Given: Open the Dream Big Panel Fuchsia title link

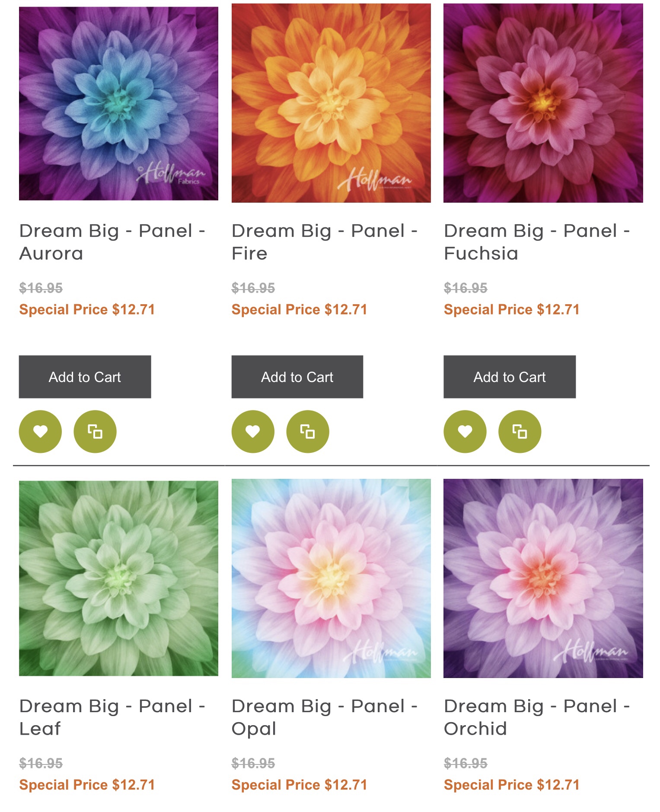Looking at the screenshot, I should 536,242.
